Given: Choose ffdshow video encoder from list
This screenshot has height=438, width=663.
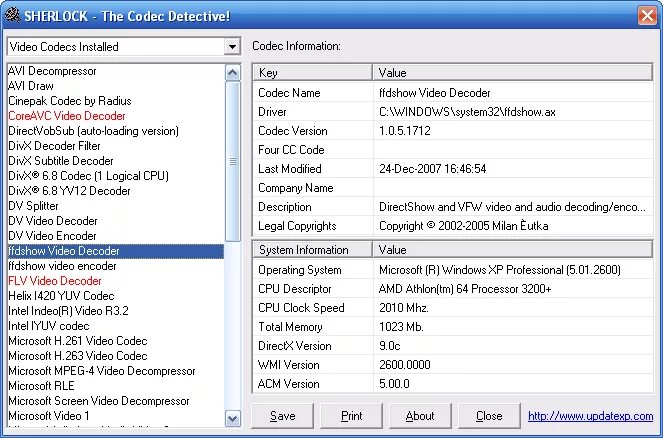Looking at the screenshot, I should point(62,266).
